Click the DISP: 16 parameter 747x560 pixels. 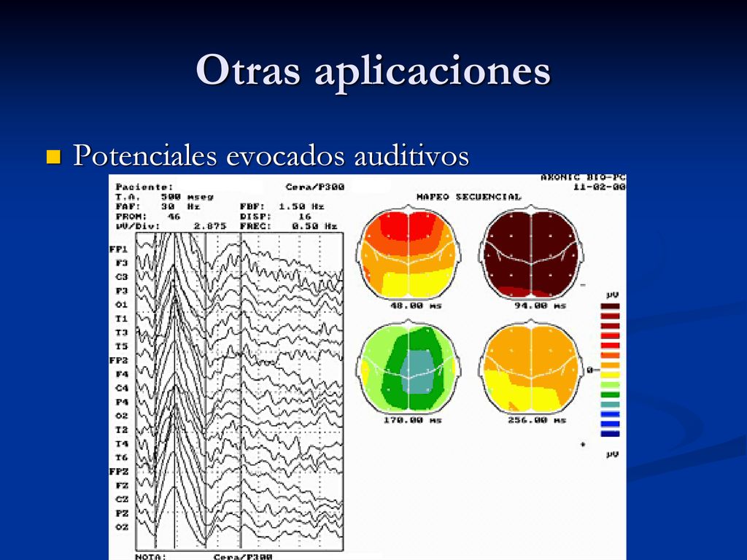(275, 216)
